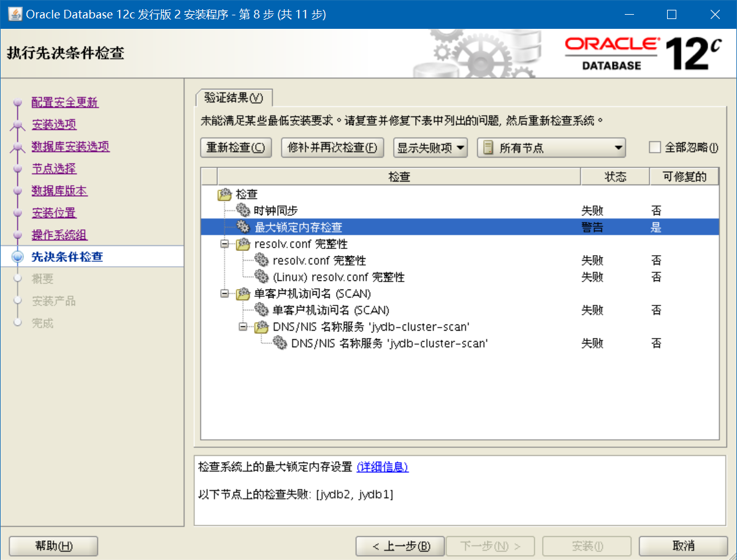The height and width of the screenshot is (560, 737).
Task: Click the 状态 column header
Action: coord(615,177)
